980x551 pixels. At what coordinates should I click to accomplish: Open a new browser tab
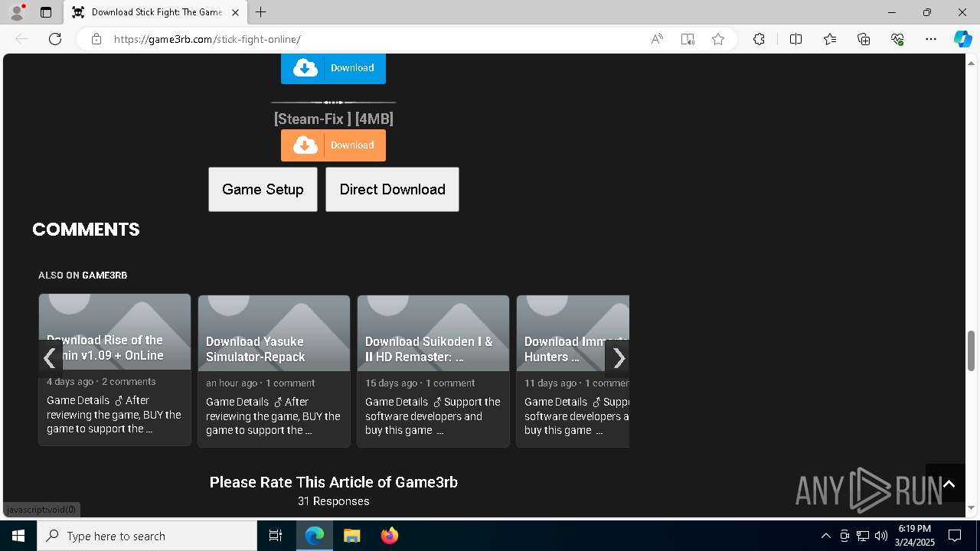click(x=261, y=12)
